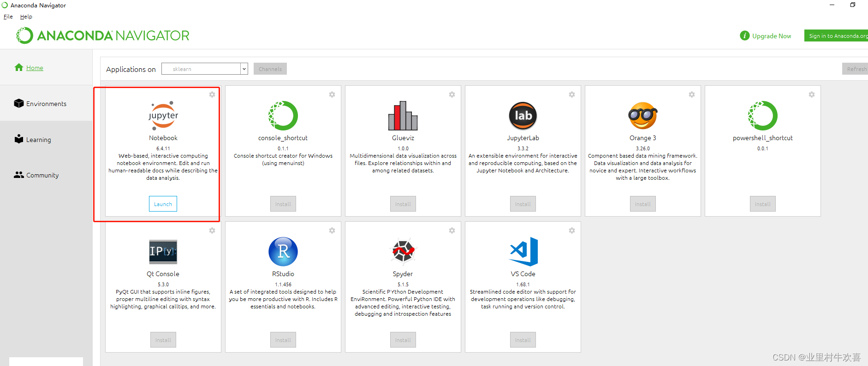
Task: Open settings gear for Orange 3 card
Action: (692, 94)
